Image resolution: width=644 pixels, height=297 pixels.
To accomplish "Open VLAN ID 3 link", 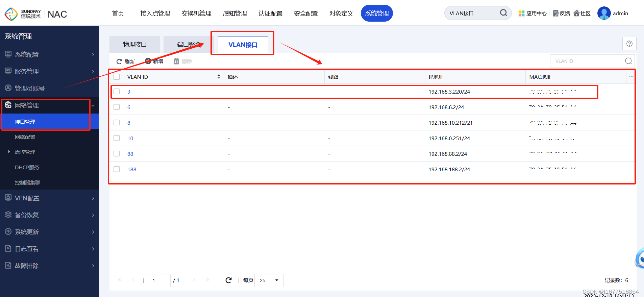I will (x=129, y=92).
